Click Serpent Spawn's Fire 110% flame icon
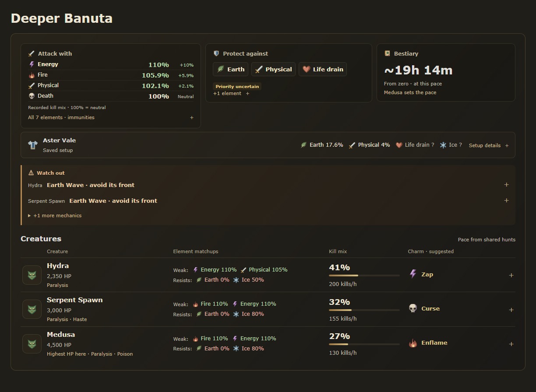This screenshot has height=392, width=536. (196, 304)
